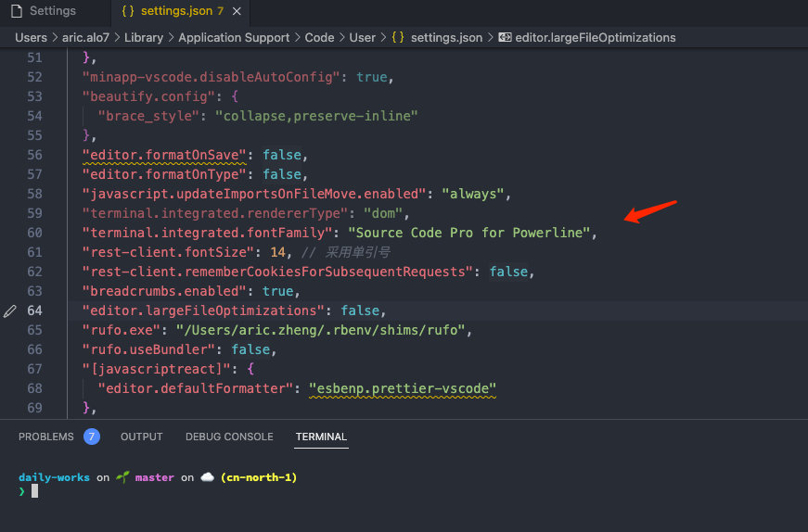Open the OUTPUT panel tab

[142, 437]
